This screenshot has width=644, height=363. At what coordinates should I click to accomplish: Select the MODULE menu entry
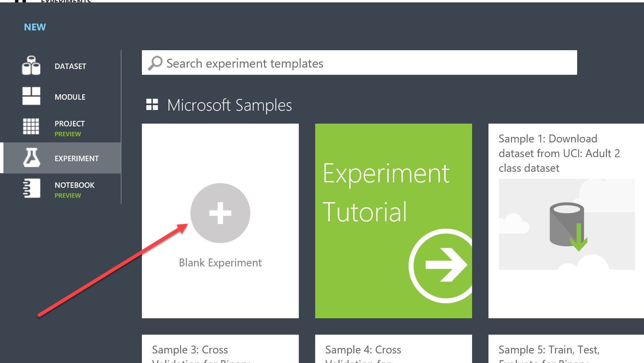(70, 97)
